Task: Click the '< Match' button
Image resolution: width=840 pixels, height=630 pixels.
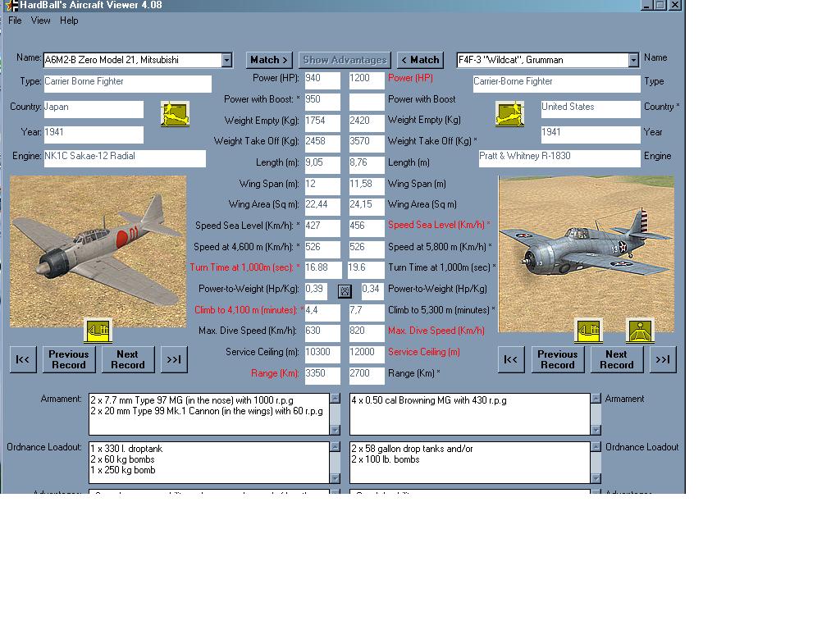Action: [x=420, y=60]
